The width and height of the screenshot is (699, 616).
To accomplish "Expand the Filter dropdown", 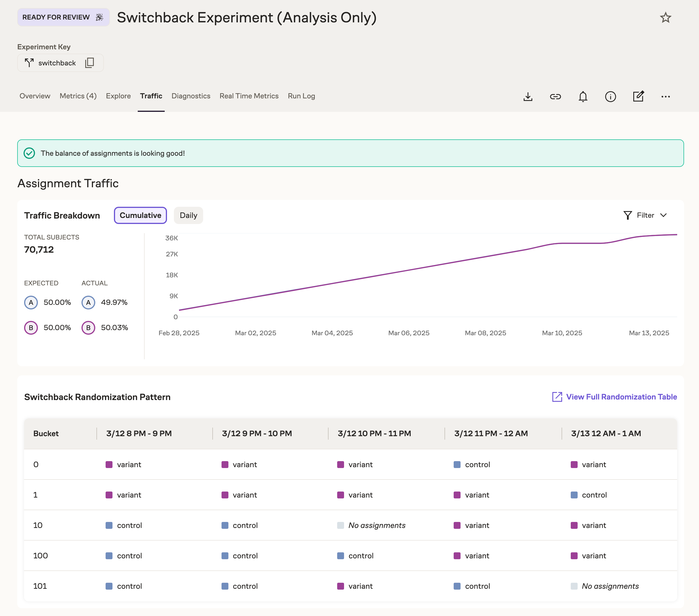I will 645,215.
